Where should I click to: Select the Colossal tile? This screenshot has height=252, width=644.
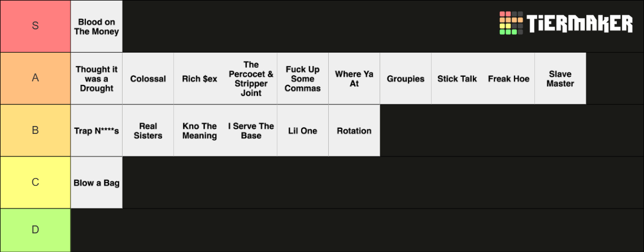tap(148, 78)
